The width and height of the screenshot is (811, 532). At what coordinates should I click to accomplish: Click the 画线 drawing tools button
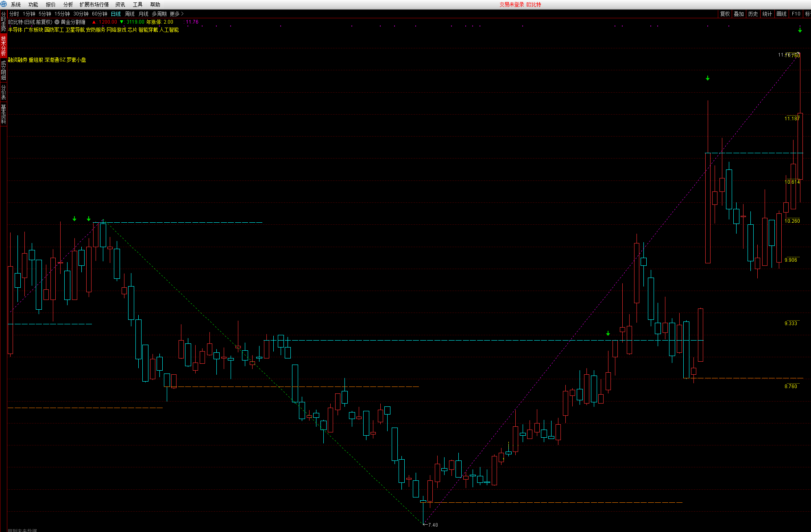(781, 14)
